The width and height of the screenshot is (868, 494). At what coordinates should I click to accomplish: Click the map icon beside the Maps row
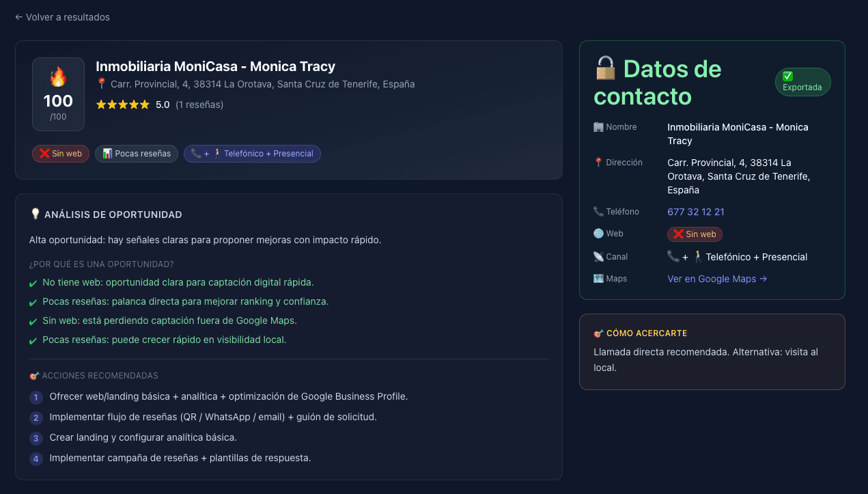point(598,278)
